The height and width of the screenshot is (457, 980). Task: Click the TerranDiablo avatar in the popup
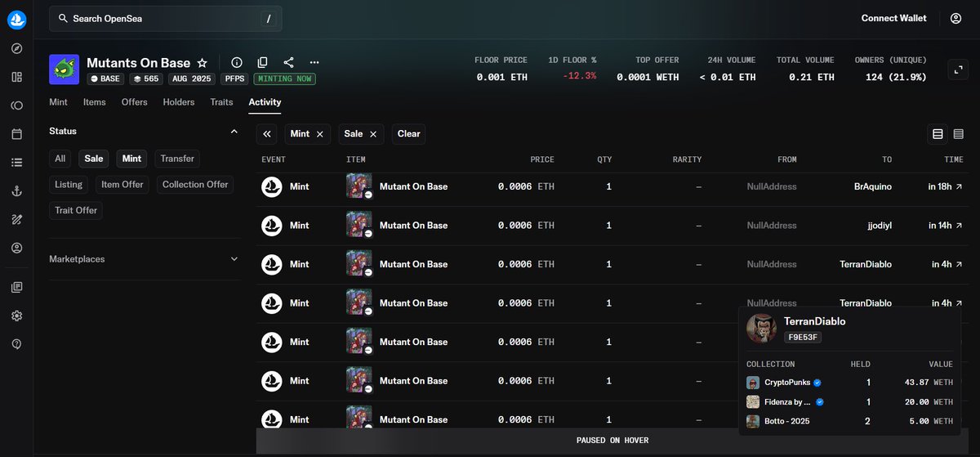(761, 329)
